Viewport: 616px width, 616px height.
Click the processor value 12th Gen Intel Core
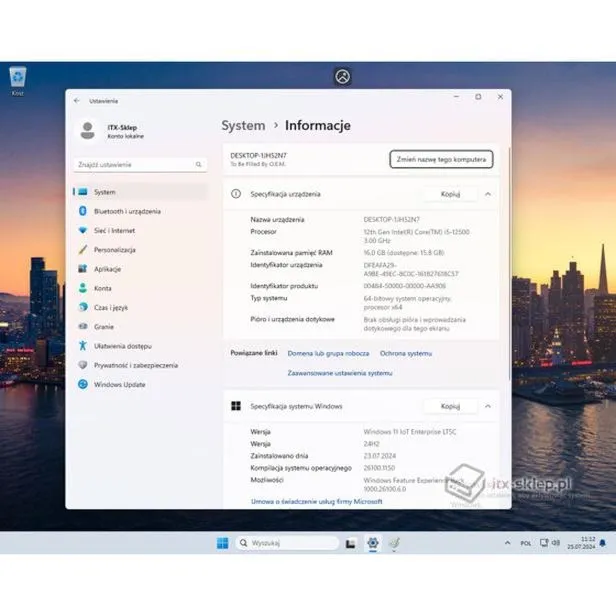coord(416,236)
